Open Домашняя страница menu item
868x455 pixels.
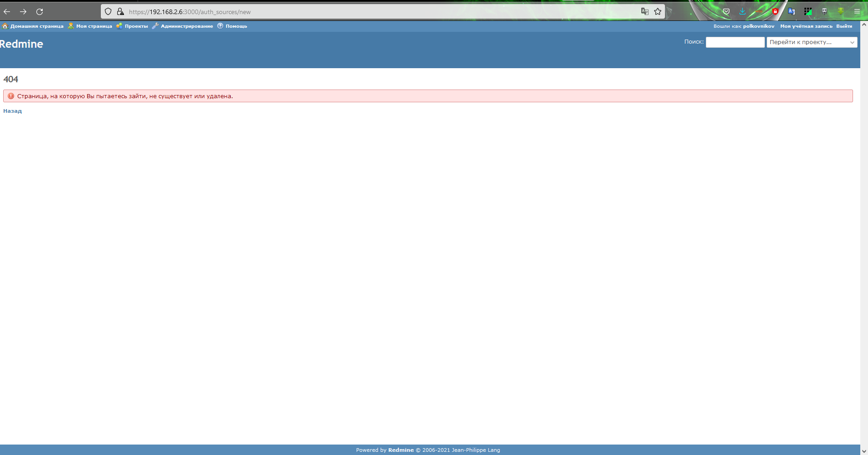point(37,26)
